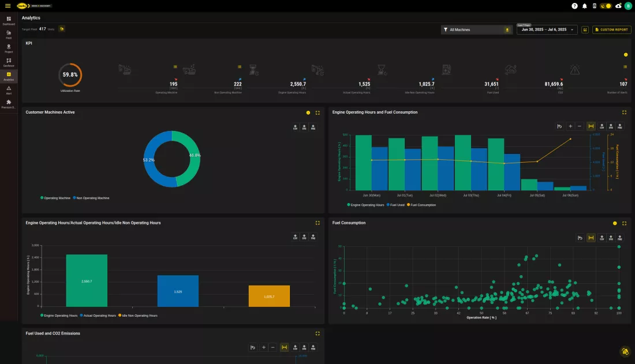Toggle Fuel Used legend series
The height and width of the screenshot is (364, 635).
pos(395,205)
